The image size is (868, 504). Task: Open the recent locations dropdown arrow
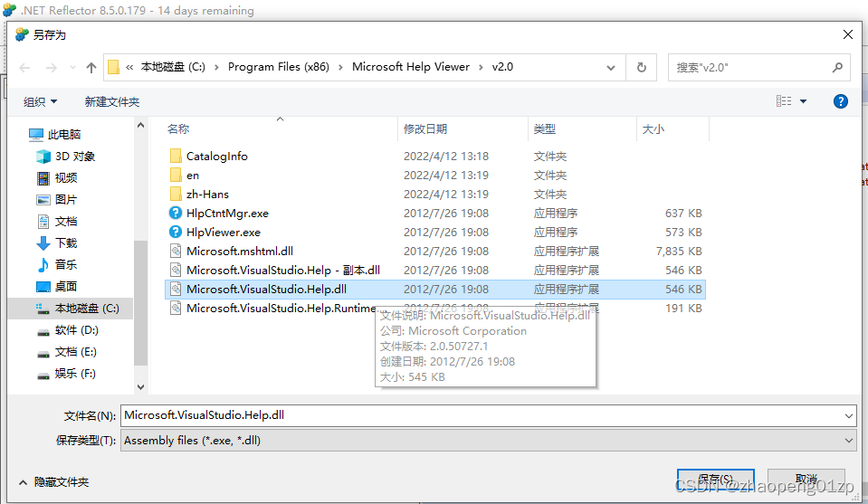[x=72, y=68]
